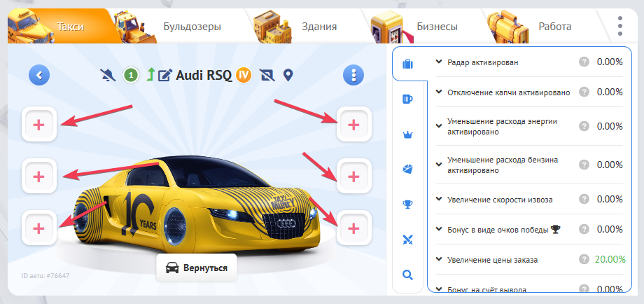Viewport: 644px width, 304px height.
Task: Open the trophy sidebar tab
Action: tap(409, 205)
